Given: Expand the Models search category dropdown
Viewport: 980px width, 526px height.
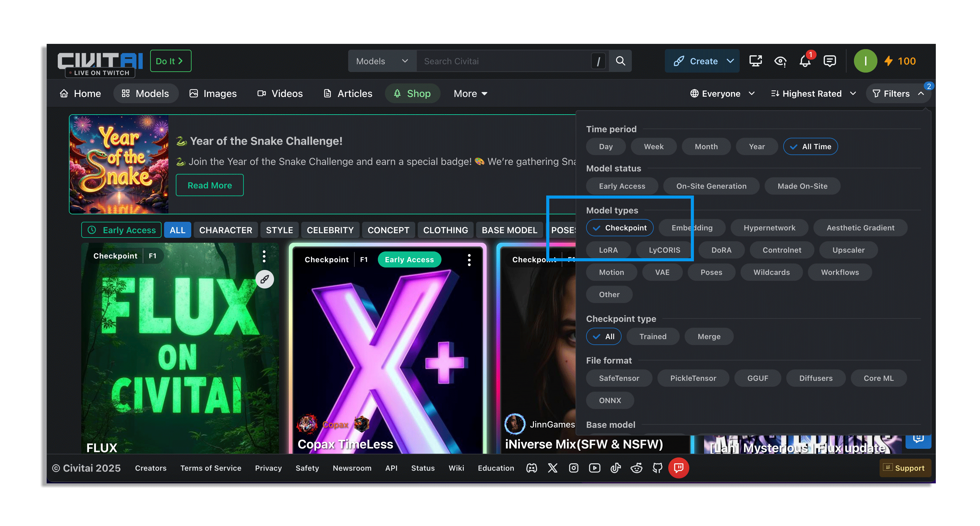Looking at the screenshot, I should (x=382, y=61).
